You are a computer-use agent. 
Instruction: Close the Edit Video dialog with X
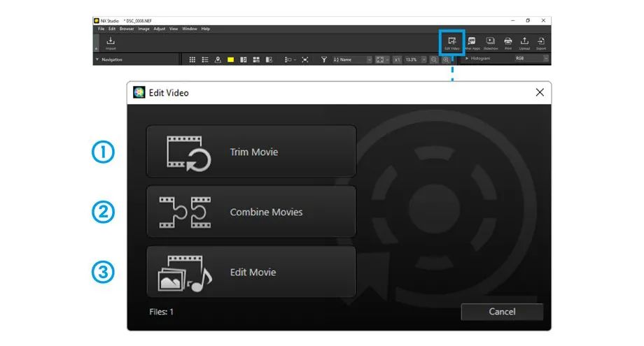[540, 93]
